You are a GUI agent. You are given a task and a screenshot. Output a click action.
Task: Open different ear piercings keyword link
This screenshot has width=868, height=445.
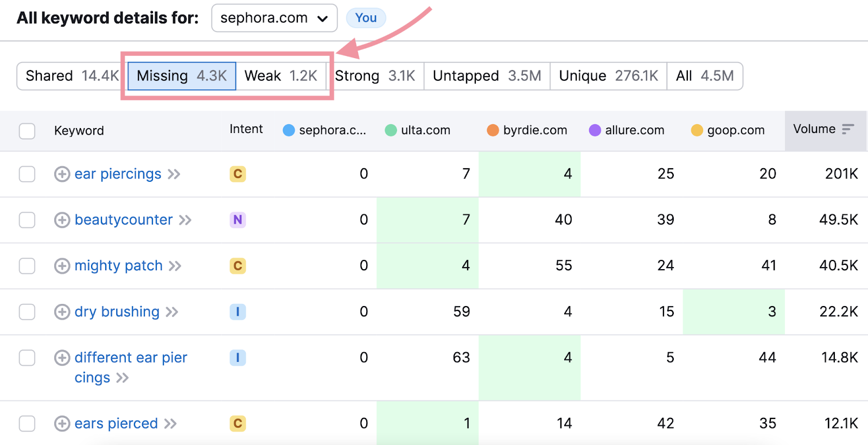pyautogui.click(x=131, y=367)
